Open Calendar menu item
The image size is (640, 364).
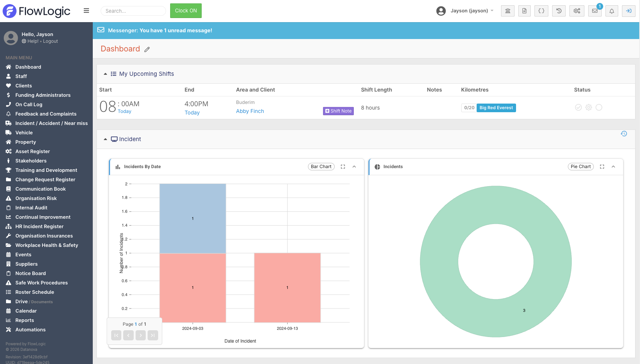tap(26, 311)
